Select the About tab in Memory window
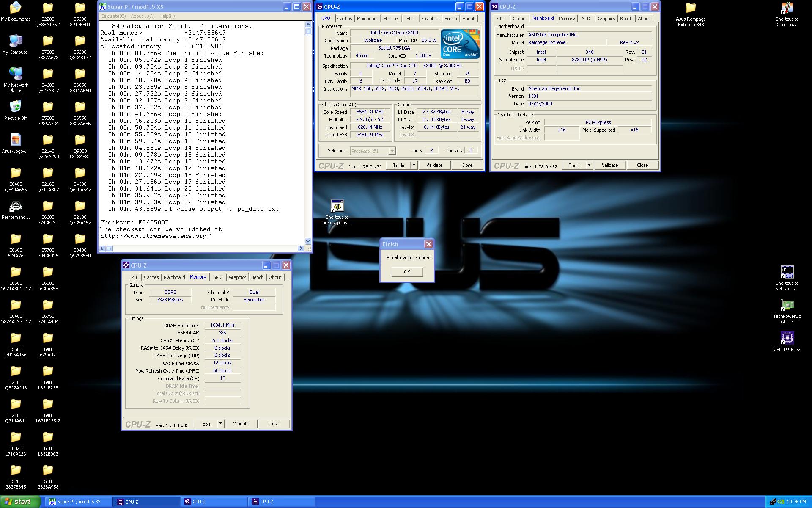 [x=275, y=277]
